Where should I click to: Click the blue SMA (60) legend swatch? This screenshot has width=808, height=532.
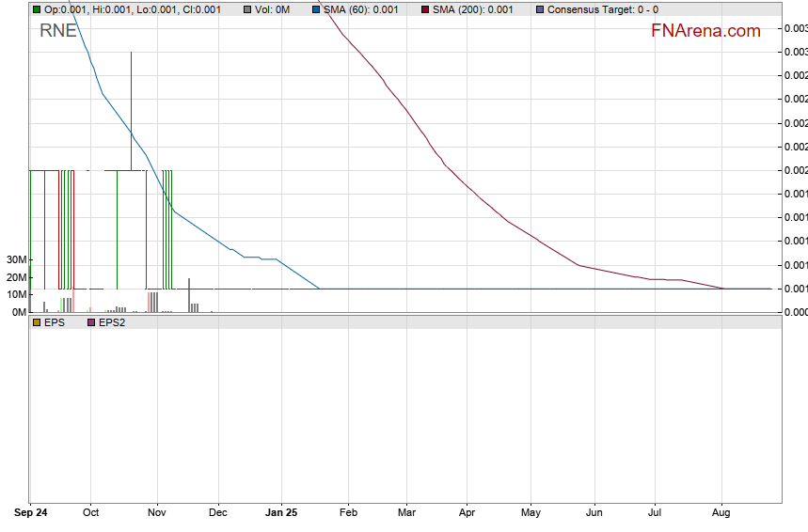(316, 9)
